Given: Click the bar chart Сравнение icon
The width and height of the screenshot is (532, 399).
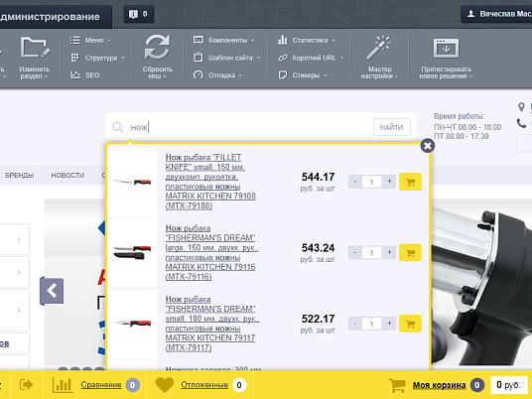Looking at the screenshot, I should pos(63,385).
